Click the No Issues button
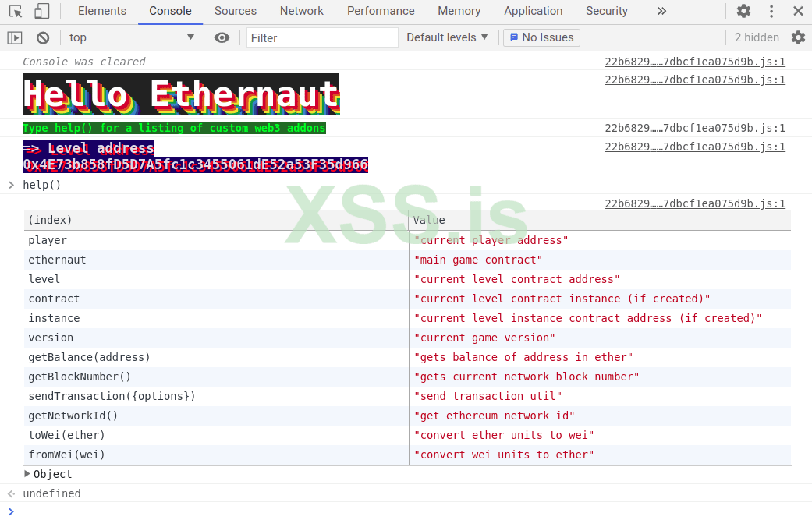The height and width of the screenshot is (520, 812). 541,37
